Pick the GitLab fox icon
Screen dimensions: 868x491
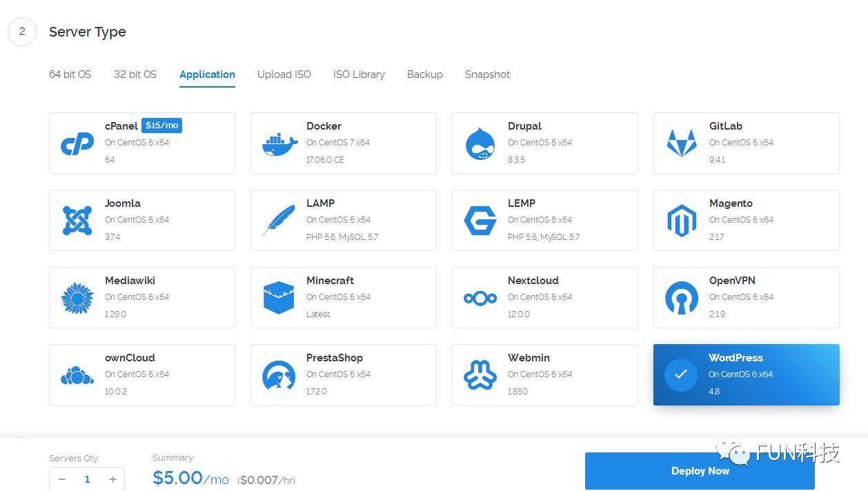point(682,143)
